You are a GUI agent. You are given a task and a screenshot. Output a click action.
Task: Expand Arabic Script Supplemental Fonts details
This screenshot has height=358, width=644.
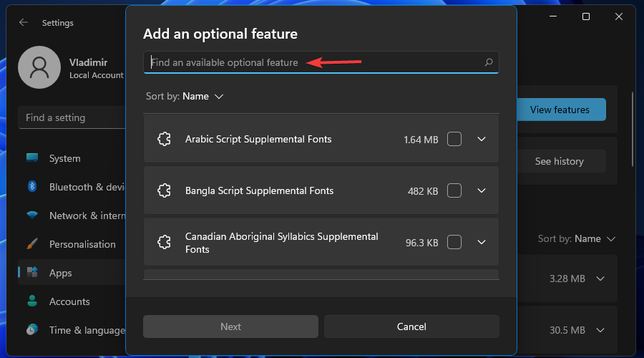(482, 140)
